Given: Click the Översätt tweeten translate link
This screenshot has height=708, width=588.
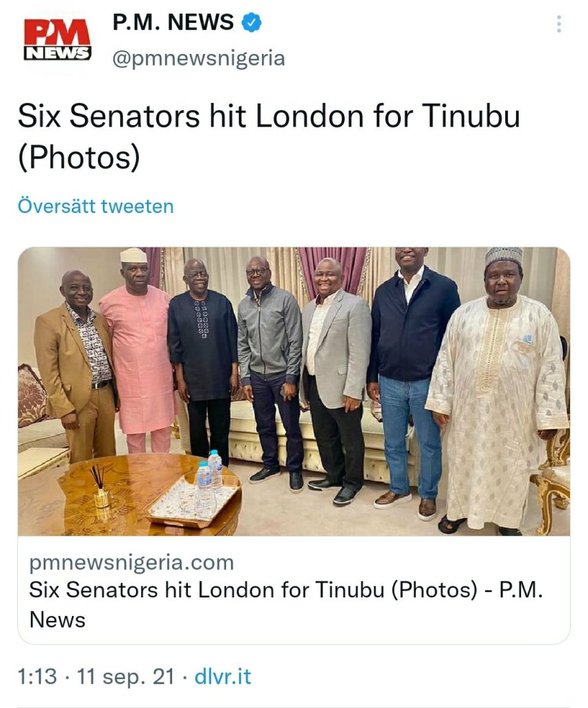Looking at the screenshot, I should click(x=95, y=206).
